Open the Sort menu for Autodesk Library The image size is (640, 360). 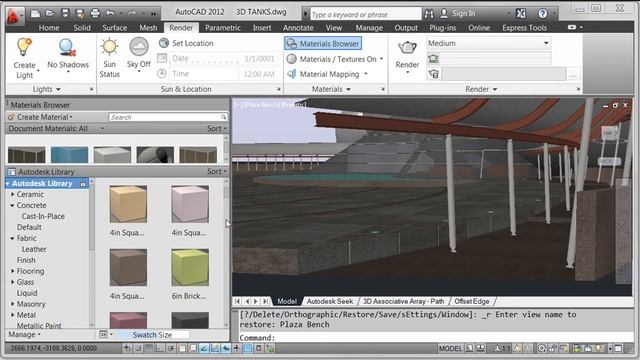pyautogui.click(x=216, y=172)
